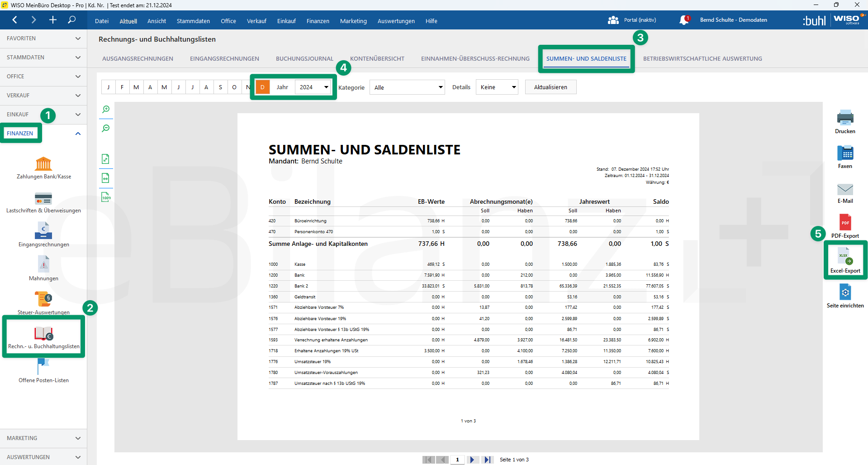Open Offene Posten-Listen
The height and width of the screenshot is (465, 868).
[43, 367]
